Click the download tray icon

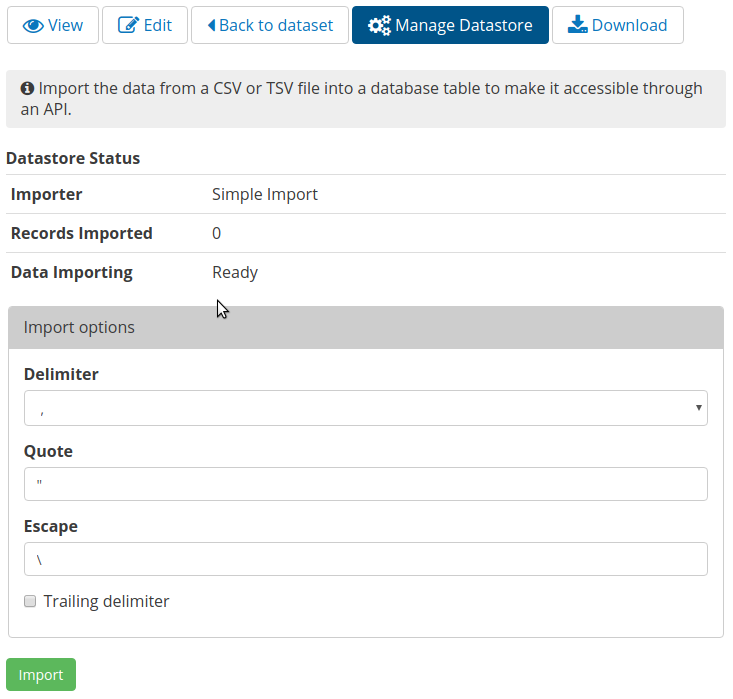click(x=577, y=26)
